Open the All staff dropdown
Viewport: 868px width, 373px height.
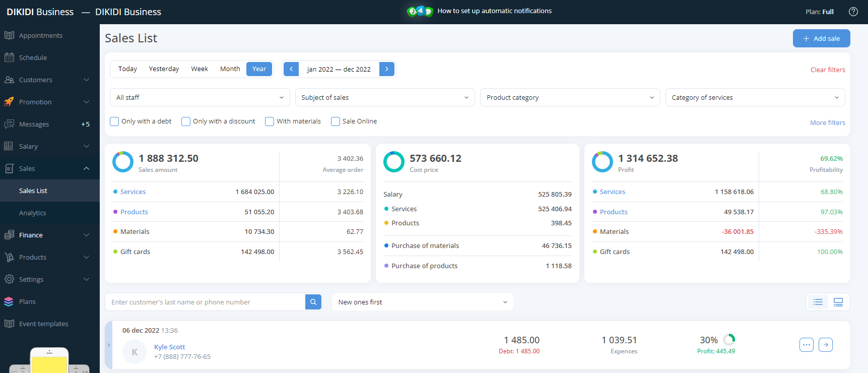click(200, 97)
